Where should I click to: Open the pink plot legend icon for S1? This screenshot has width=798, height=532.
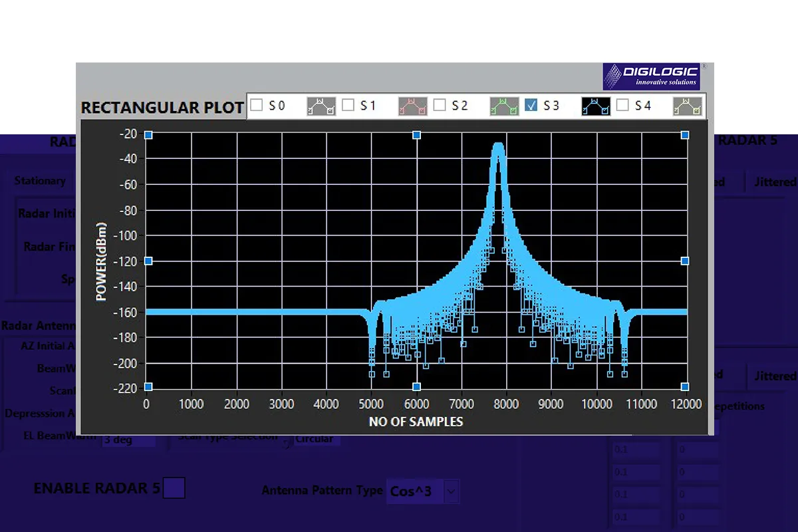click(x=412, y=106)
